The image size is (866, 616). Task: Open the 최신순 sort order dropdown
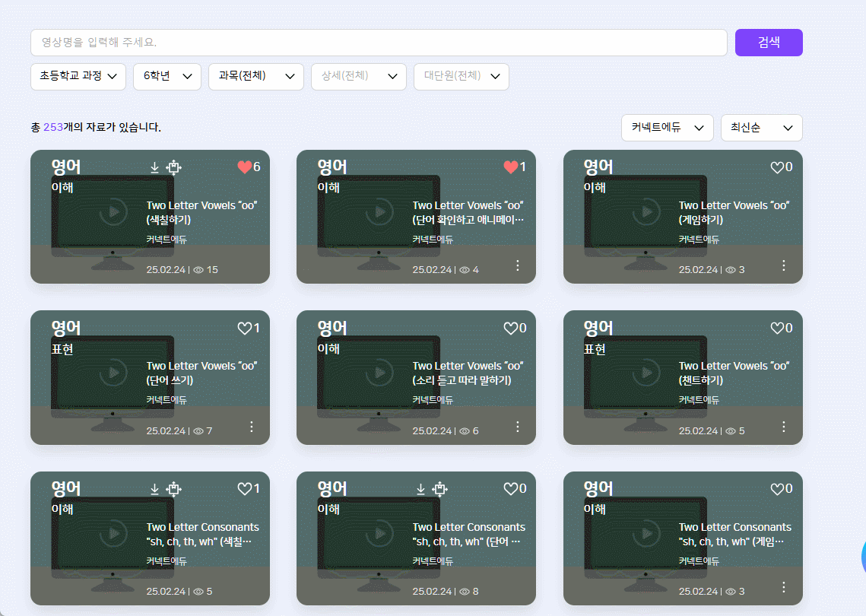pyautogui.click(x=761, y=128)
